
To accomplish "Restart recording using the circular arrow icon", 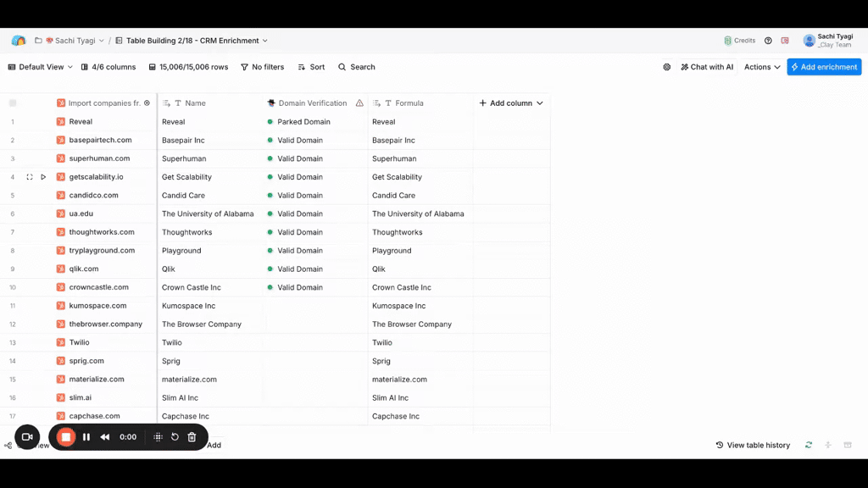I will 175,437.
